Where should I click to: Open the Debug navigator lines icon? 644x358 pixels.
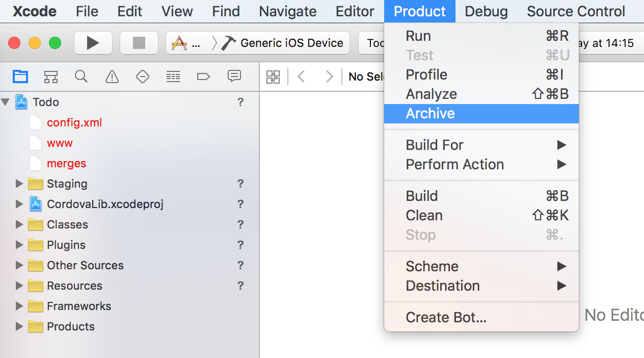pos(173,77)
